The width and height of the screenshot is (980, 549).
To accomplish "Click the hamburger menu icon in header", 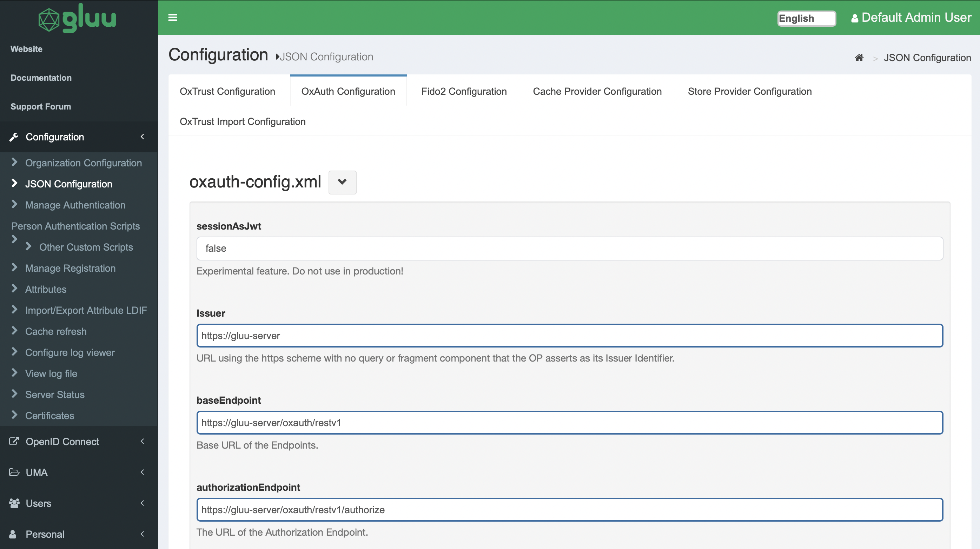I will tap(172, 18).
